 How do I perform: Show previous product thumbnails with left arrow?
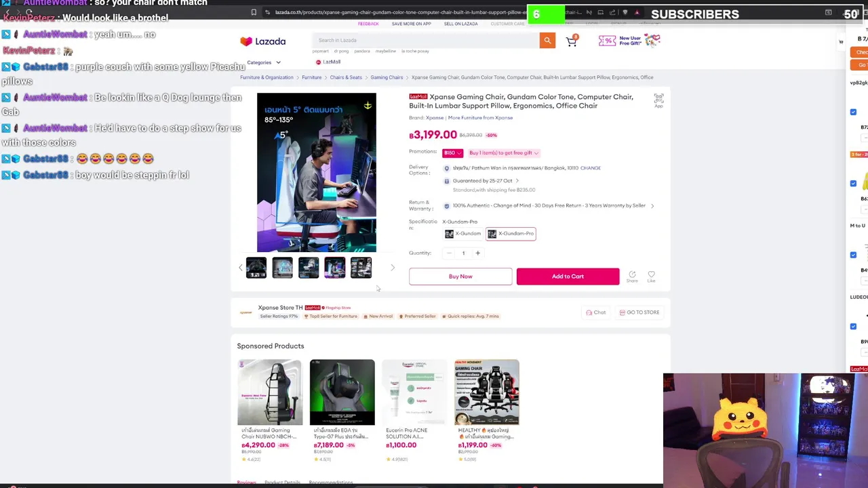pyautogui.click(x=240, y=268)
